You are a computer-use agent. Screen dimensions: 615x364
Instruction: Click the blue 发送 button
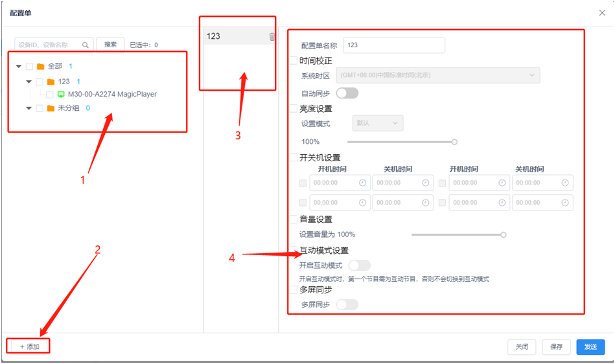(590, 347)
